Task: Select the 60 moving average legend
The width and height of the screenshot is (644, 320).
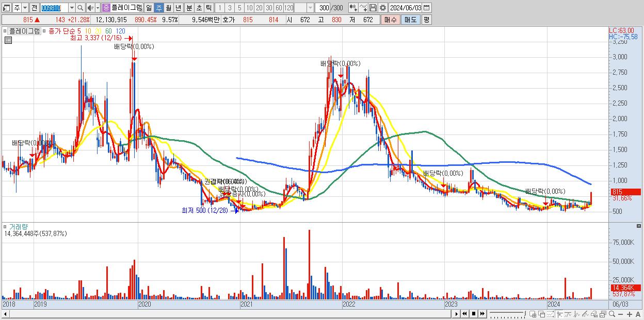Action: coord(108,31)
